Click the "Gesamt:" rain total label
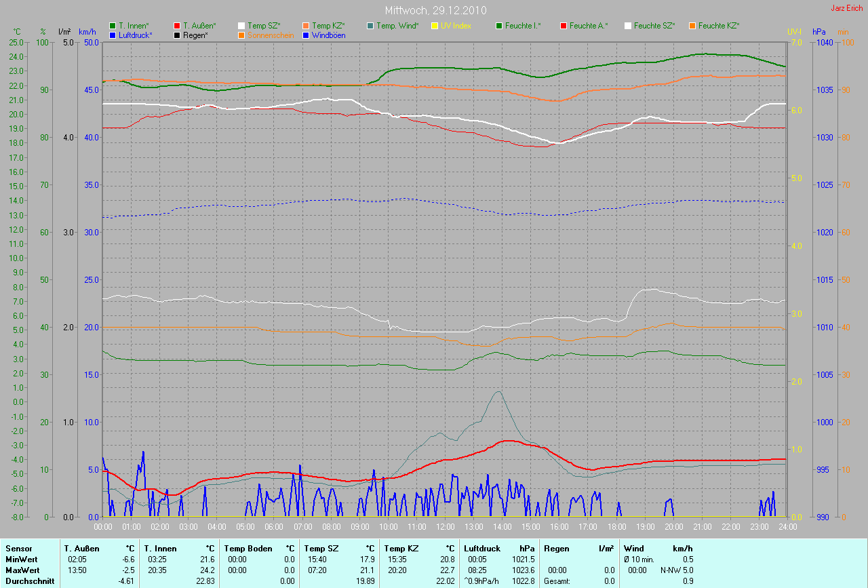The width and height of the screenshot is (868, 588). 558,581
